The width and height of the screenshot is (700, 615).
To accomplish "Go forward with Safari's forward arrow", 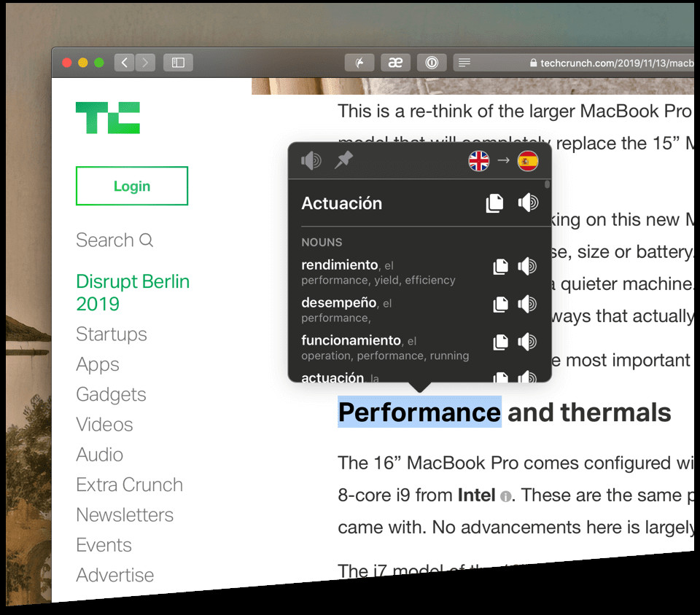I will click(145, 63).
